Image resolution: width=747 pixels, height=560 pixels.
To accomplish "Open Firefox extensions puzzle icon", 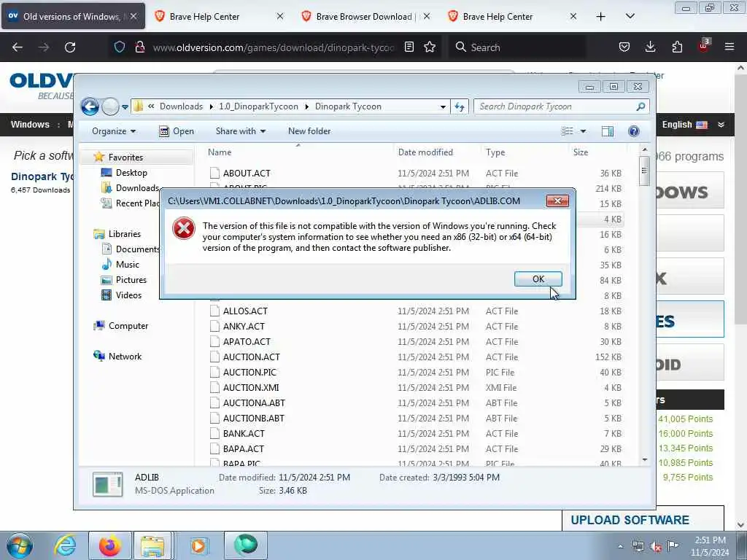I will 677,47.
